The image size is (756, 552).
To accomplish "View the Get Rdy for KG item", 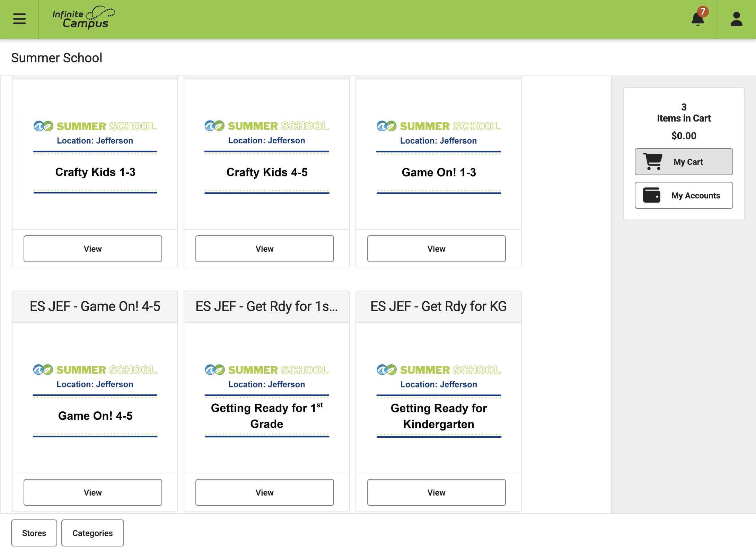I will 437,492.
